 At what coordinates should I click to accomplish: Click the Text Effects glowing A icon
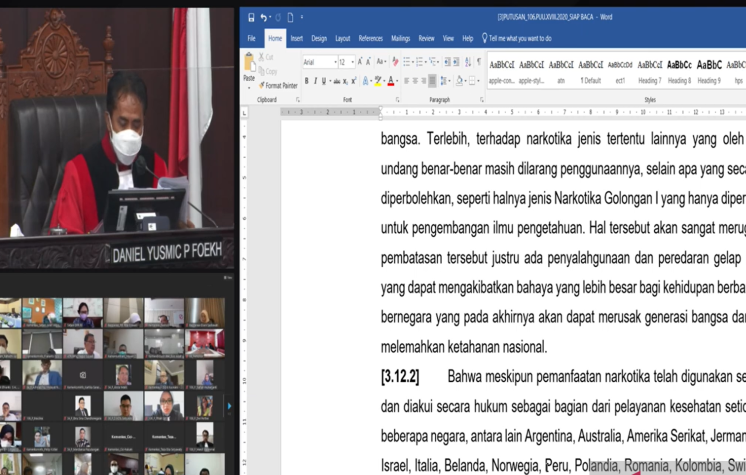[365, 81]
